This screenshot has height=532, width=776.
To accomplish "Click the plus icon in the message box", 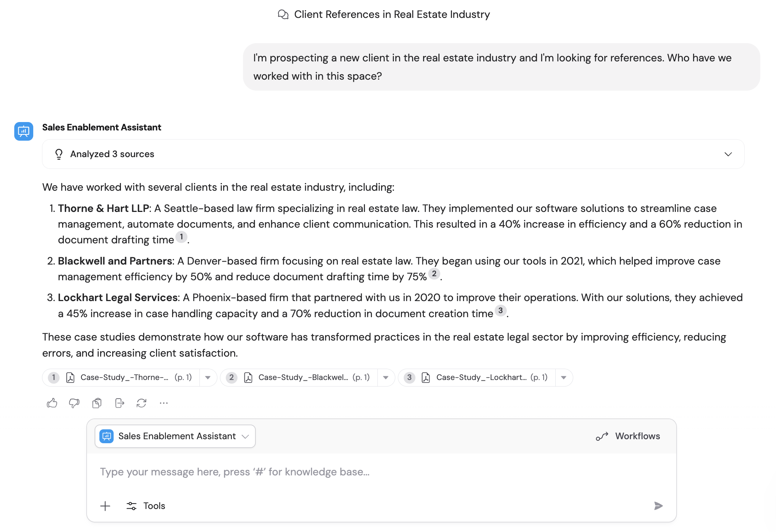I will coord(105,506).
